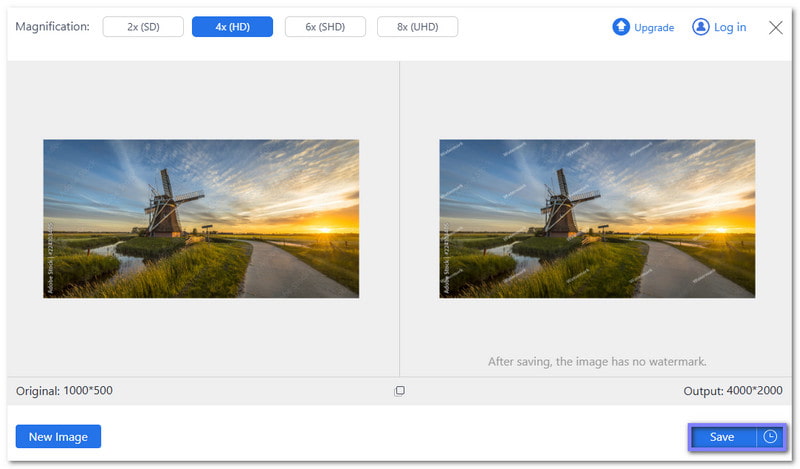Click the upscaled output image preview
800x469 pixels.
(x=597, y=218)
